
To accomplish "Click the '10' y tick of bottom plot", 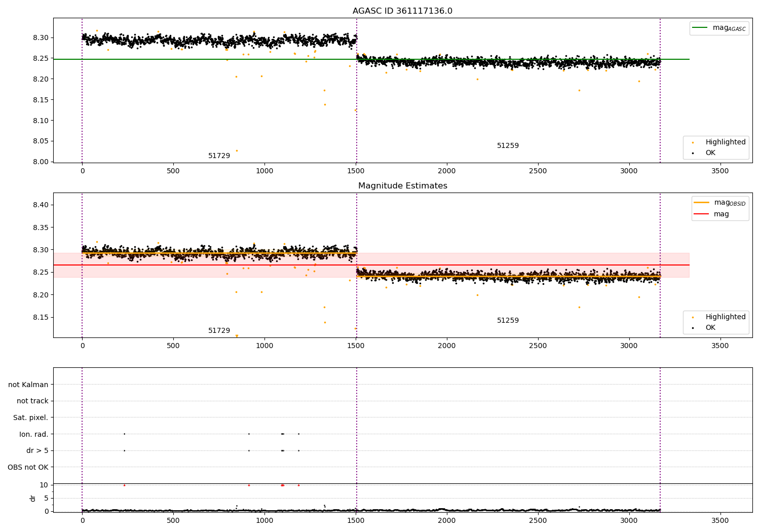I will coord(44,485).
